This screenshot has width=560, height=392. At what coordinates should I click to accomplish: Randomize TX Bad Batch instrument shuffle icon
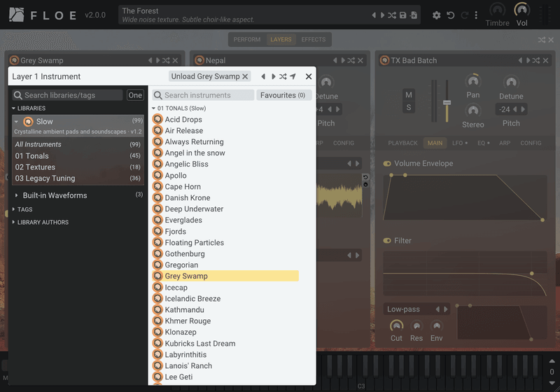[x=536, y=61]
